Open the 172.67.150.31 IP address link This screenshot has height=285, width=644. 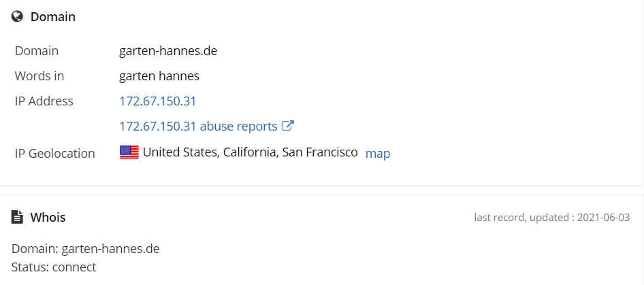pyautogui.click(x=158, y=101)
